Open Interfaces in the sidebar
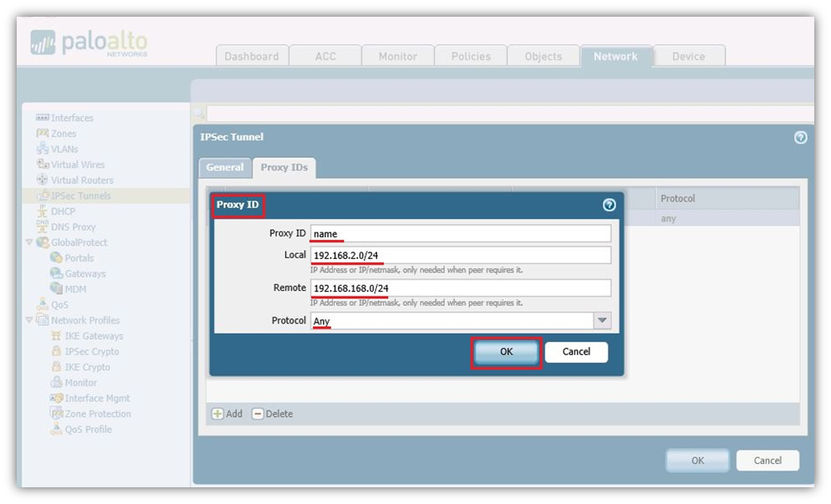 [72, 118]
